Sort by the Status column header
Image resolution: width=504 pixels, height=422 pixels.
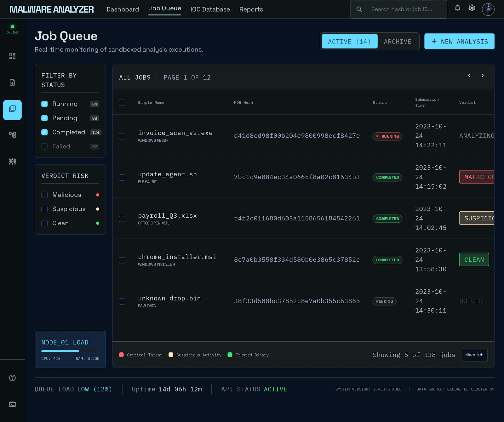(x=380, y=103)
